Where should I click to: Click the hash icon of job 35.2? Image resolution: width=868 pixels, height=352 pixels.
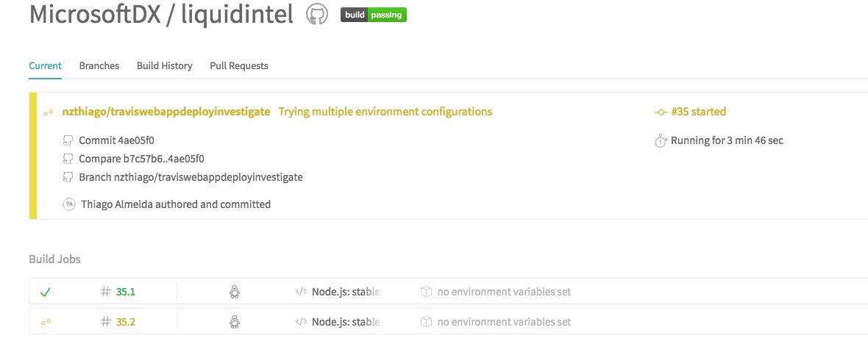[x=106, y=322]
